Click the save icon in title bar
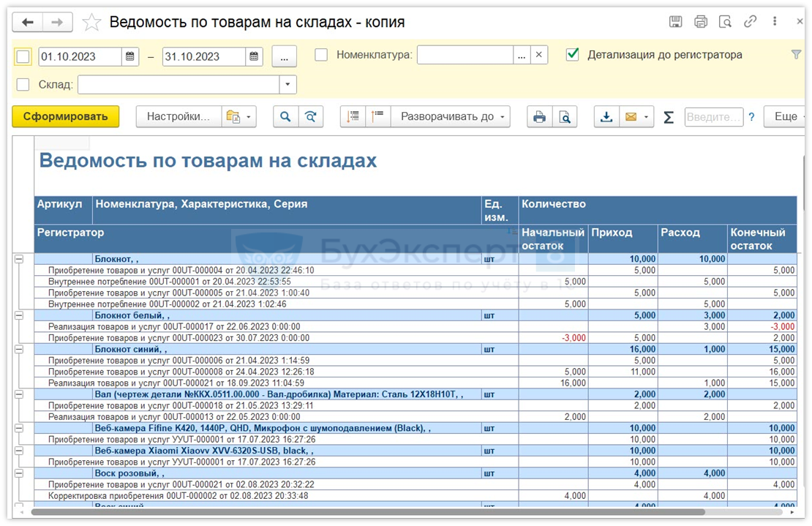812x526 pixels. 676,22
